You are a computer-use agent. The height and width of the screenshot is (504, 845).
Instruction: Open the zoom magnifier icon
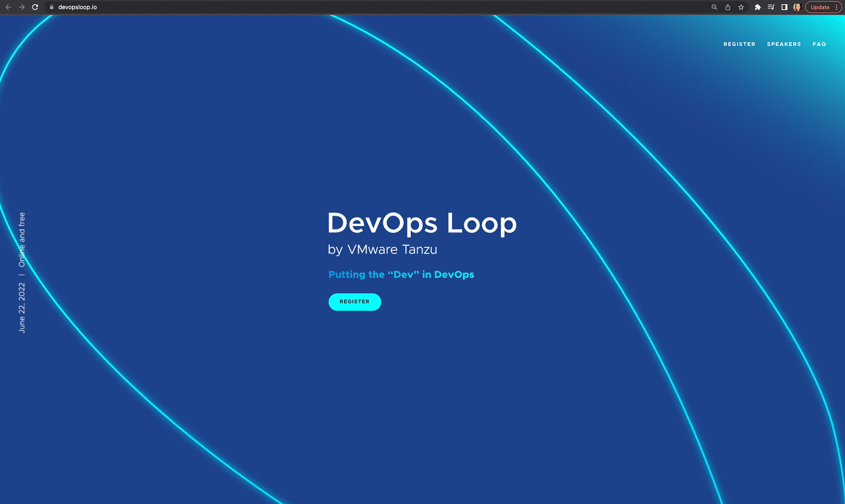714,7
